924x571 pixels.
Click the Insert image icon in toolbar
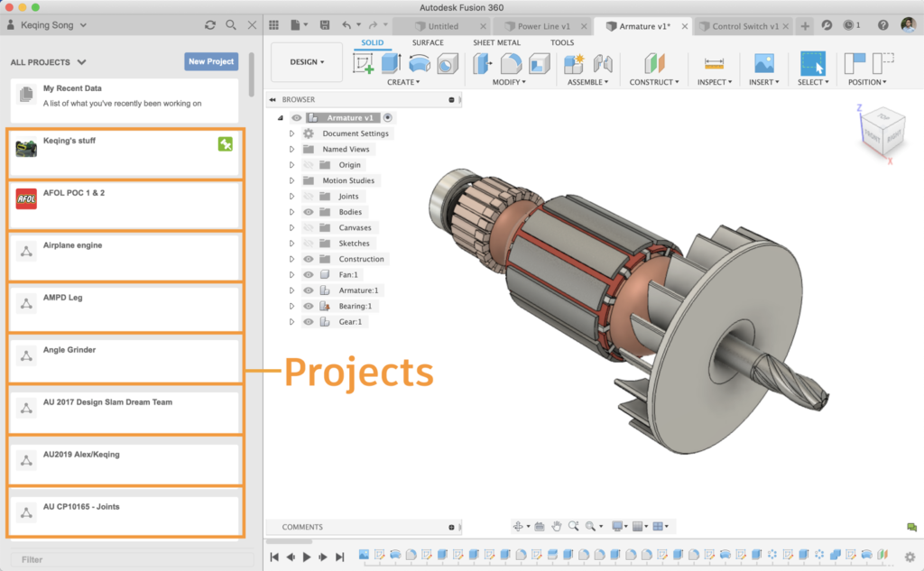[763, 63]
